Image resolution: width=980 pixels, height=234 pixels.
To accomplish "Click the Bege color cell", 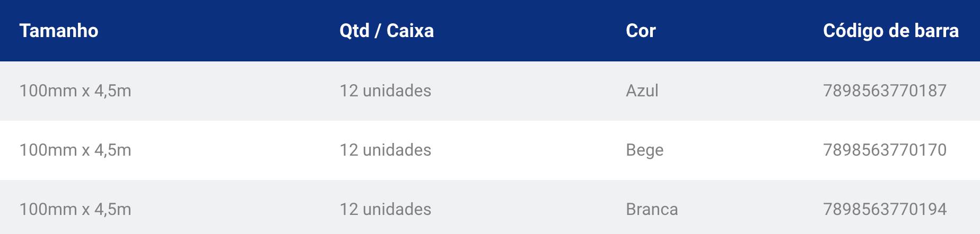I will pyautogui.click(x=644, y=150).
